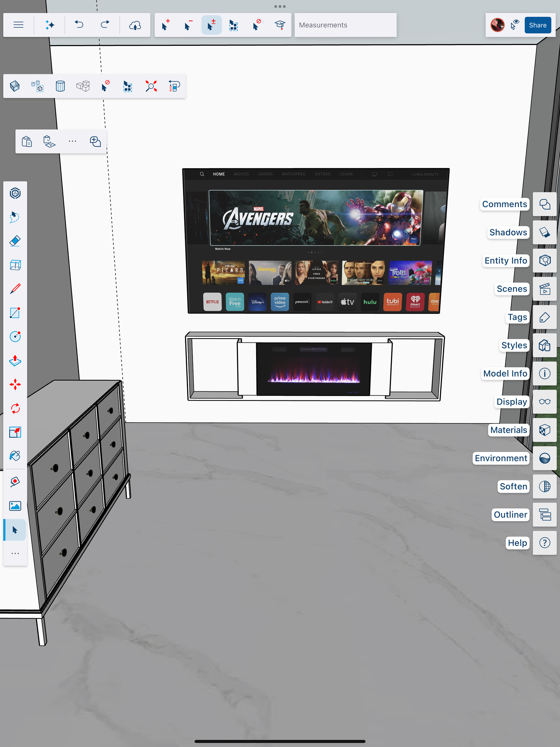Open the Outliner panel label
Screen dimensions: 560x747
pos(510,515)
